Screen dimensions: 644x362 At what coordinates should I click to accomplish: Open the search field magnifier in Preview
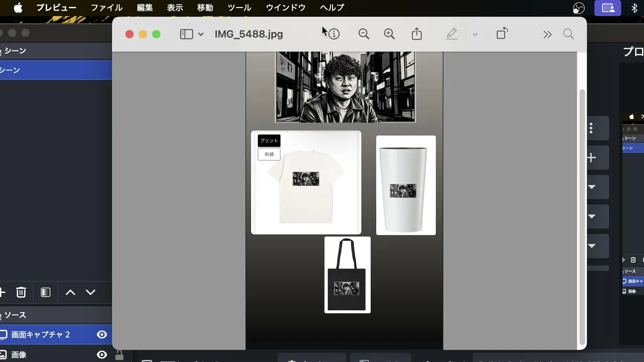pyautogui.click(x=569, y=34)
